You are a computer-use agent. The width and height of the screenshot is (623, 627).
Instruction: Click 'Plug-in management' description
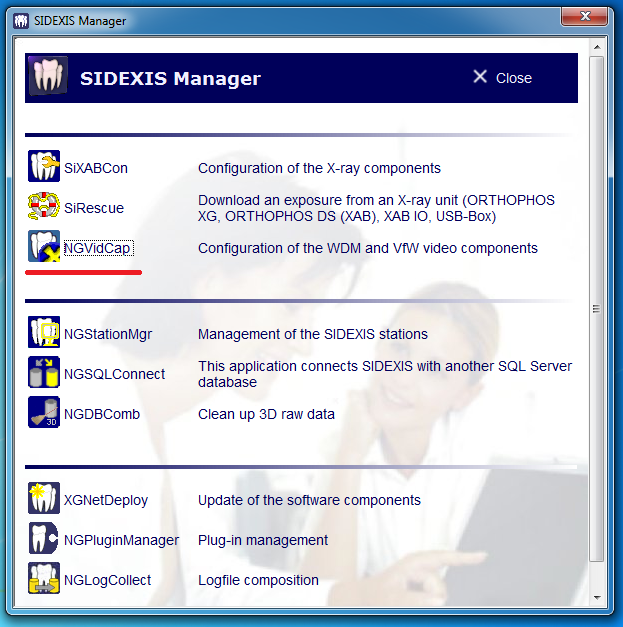(263, 540)
